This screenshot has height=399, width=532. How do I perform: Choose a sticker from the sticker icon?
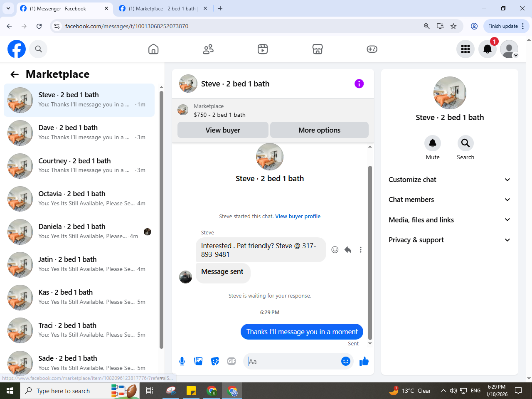(x=215, y=361)
